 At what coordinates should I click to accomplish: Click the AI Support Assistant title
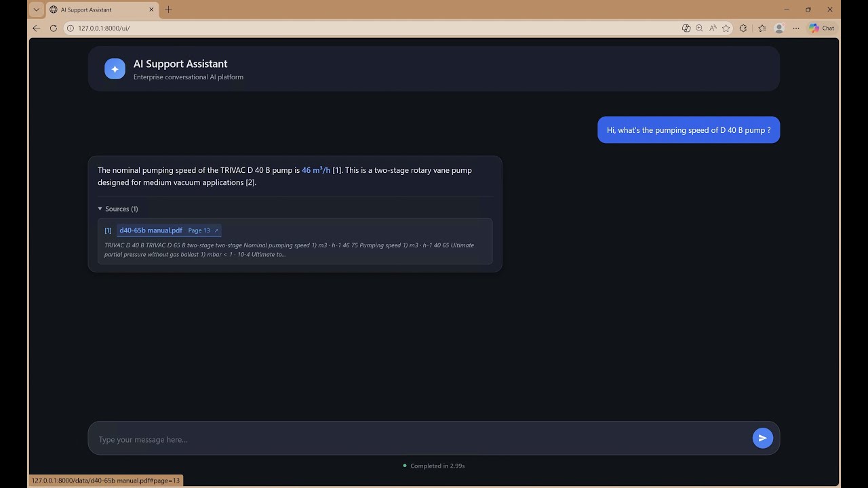pyautogui.click(x=180, y=64)
